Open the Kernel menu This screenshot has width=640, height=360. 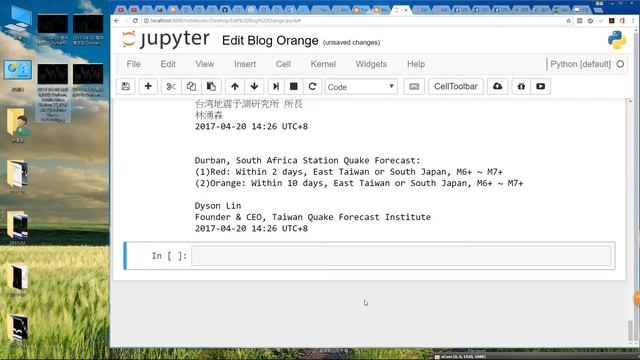tap(323, 64)
